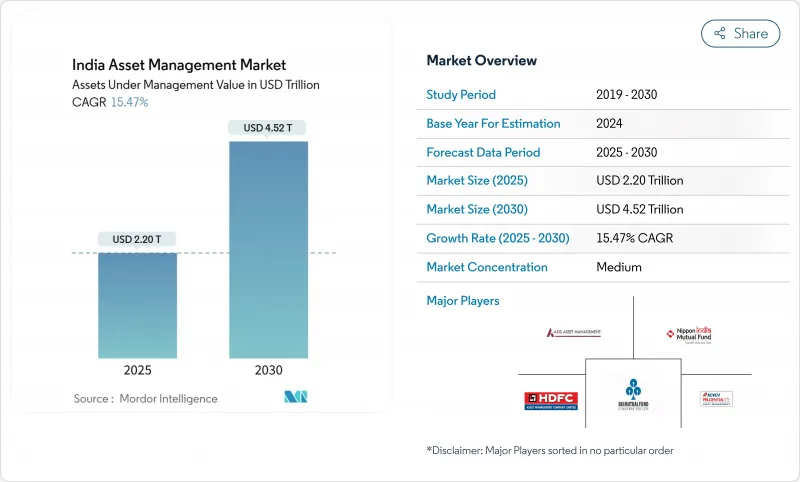
Task: Select the USD 4.52 T data label
Action: [x=268, y=127]
